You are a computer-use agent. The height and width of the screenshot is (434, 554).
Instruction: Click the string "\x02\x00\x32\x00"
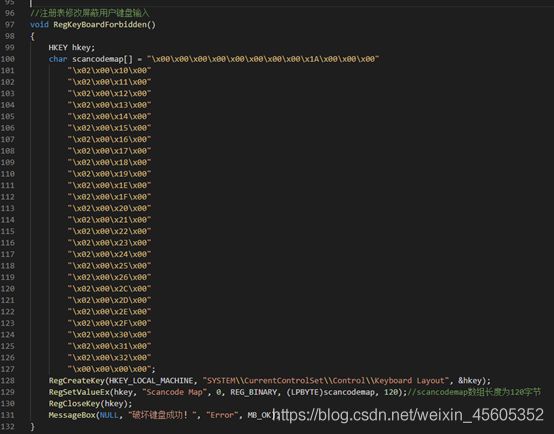[110, 358]
